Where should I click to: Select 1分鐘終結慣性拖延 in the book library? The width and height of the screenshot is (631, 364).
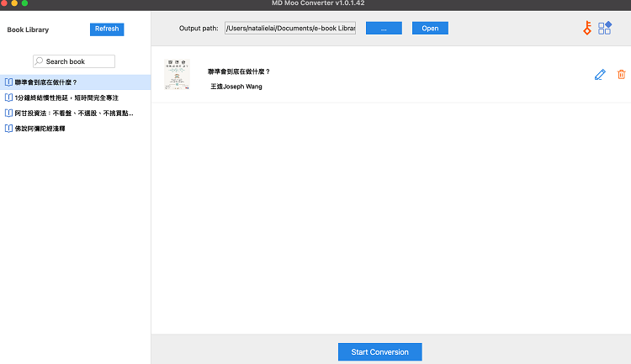(66, 98)
